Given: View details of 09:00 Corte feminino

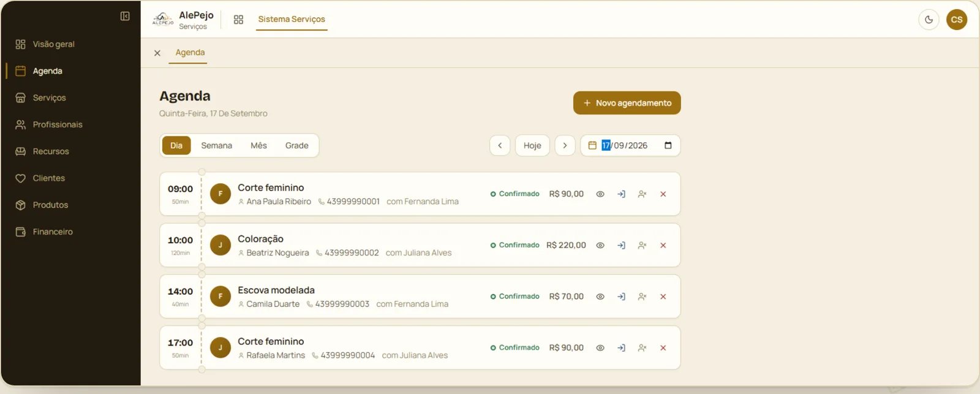Looking at the screenshot, I should tap(600, 194).
